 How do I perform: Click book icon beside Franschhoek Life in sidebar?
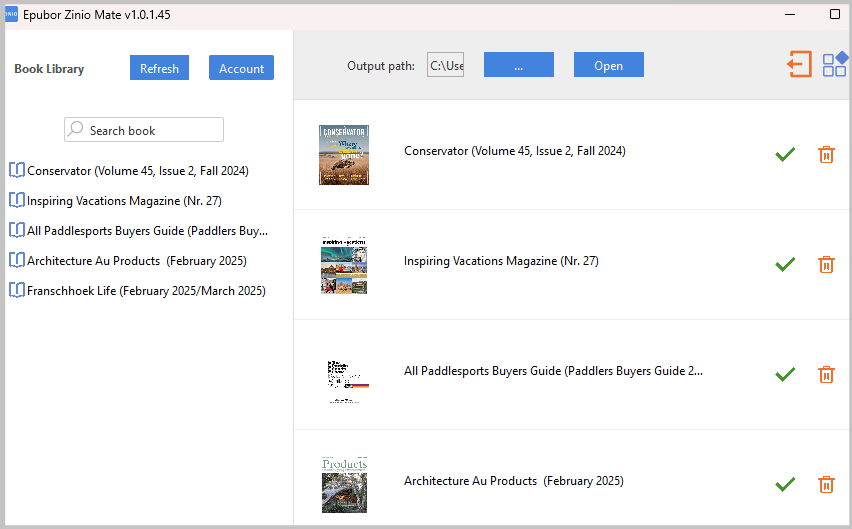[x=17, y=290]
